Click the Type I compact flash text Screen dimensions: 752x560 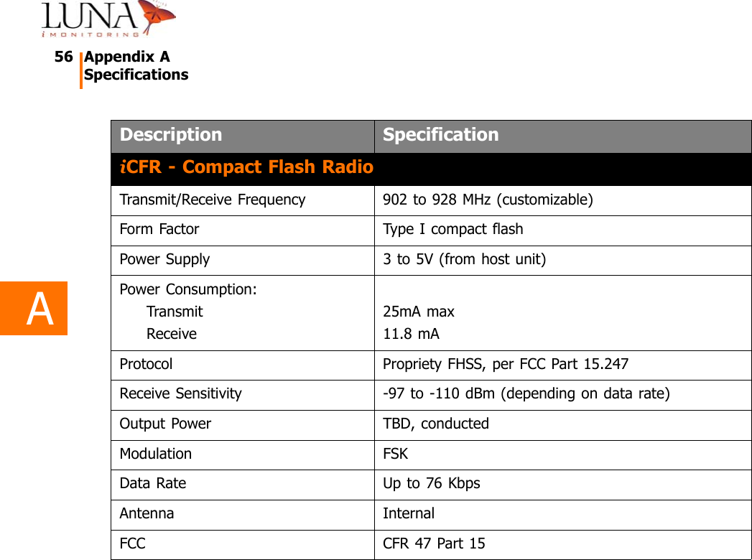click(452, 230)
